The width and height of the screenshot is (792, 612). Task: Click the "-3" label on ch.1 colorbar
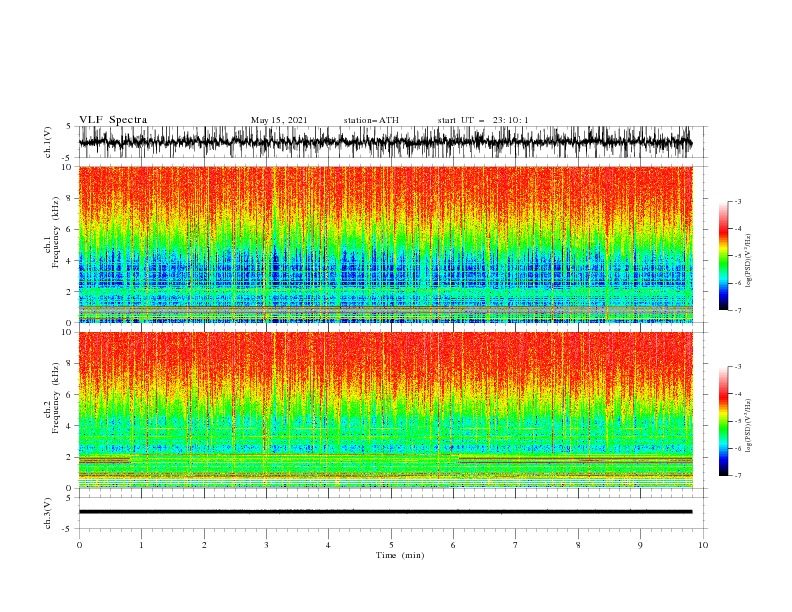point(737,201)
